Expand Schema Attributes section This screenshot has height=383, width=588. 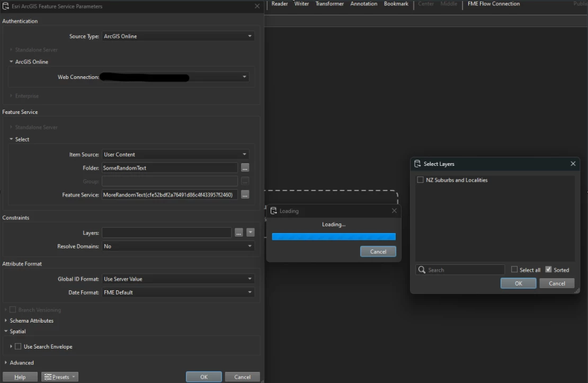(6, 320)
